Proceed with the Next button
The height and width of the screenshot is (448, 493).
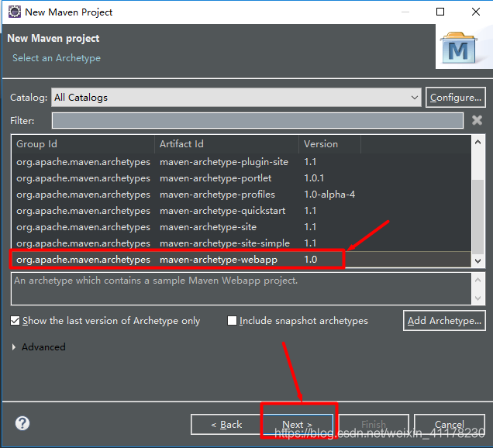[298, 425]
